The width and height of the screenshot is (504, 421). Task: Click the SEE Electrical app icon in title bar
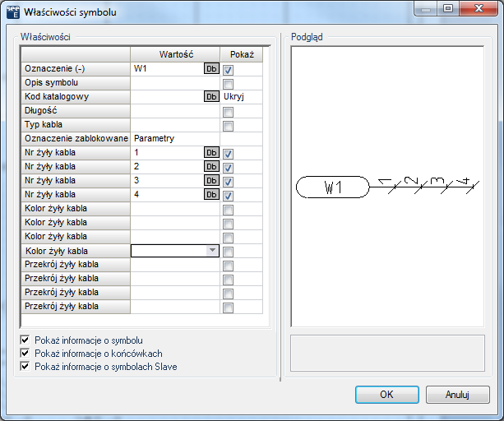click(13, 12)
